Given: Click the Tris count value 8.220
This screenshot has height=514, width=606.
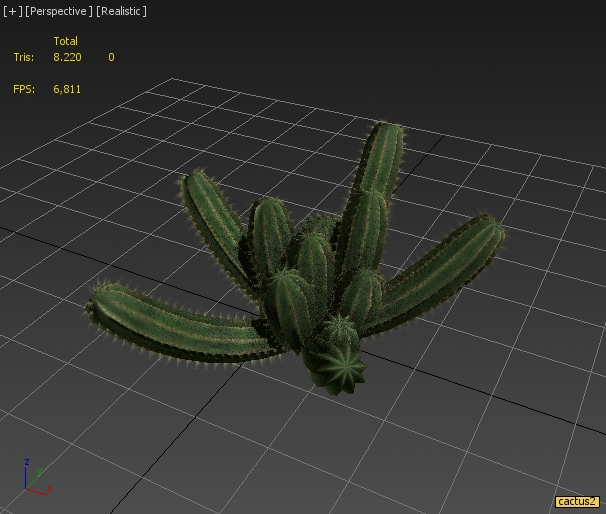Looking at the screenshot, I should tap(67, 57).
